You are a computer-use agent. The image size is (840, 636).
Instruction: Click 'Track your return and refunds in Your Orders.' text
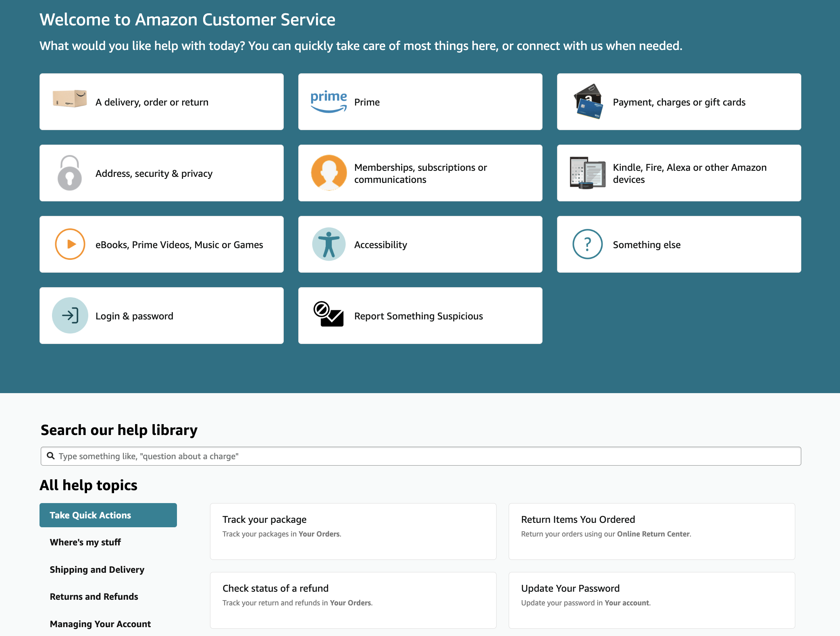click(297, 603)
